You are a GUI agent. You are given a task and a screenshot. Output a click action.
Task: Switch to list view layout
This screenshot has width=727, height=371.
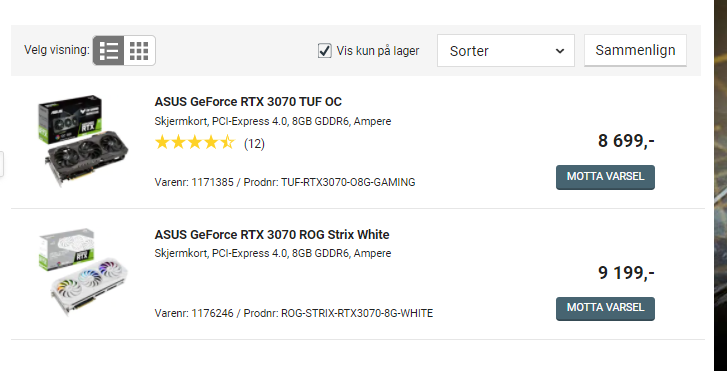(x=108, y=50)
